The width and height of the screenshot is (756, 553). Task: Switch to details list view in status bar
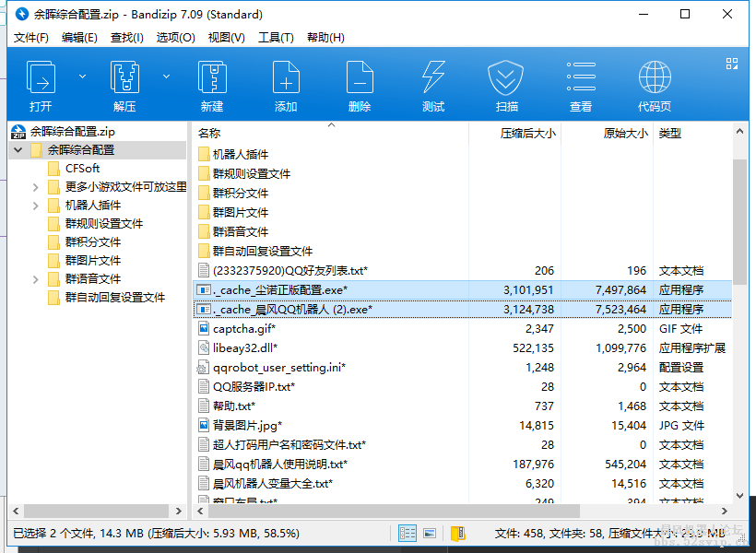(x=408, y=533)
